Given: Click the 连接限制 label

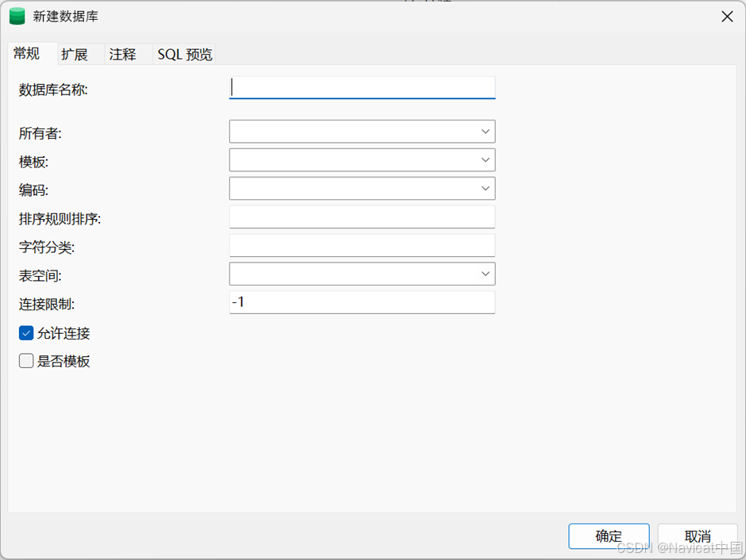Looking at the screenshot, I should click(x=47, y=305).
